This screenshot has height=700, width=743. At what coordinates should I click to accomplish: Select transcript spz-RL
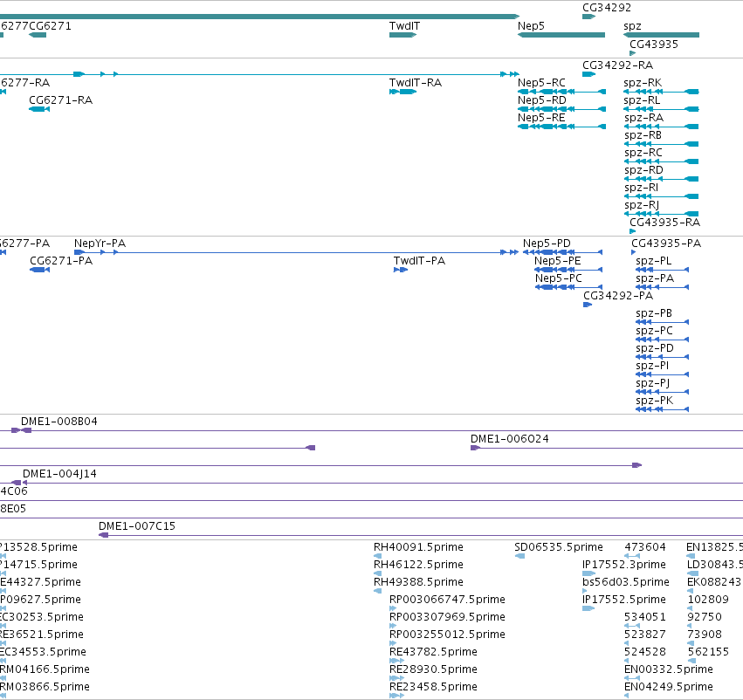tap(661, 109)
